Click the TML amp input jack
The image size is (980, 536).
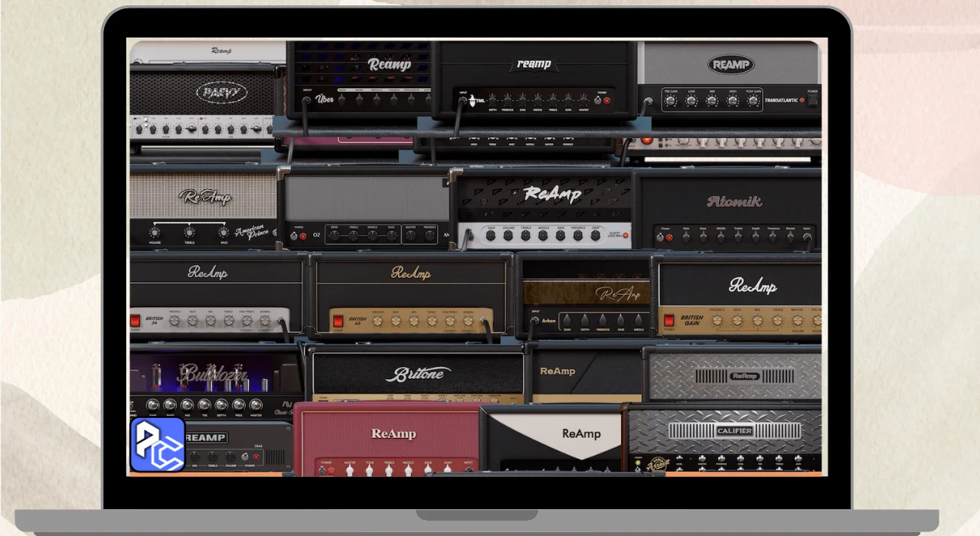click(462, 100)
